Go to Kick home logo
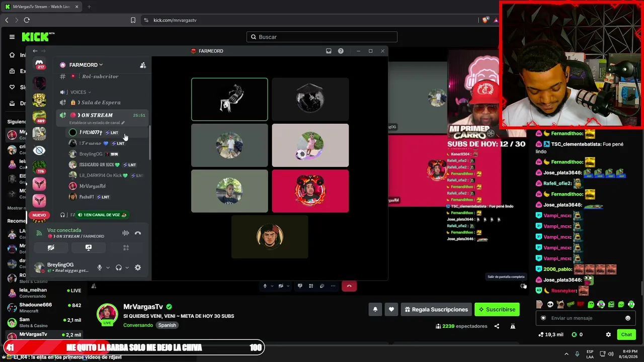644x362 pixels. click(38, 37)
